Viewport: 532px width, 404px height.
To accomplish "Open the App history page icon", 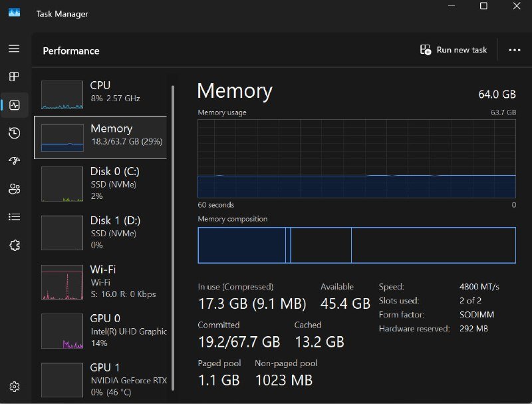I will click(14, 133).
